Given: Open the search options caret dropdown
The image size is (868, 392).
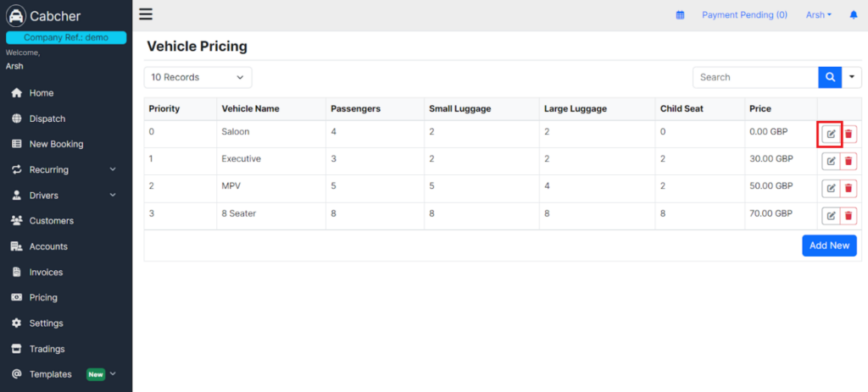Looking at the screenshot, I should coord(852,77).
